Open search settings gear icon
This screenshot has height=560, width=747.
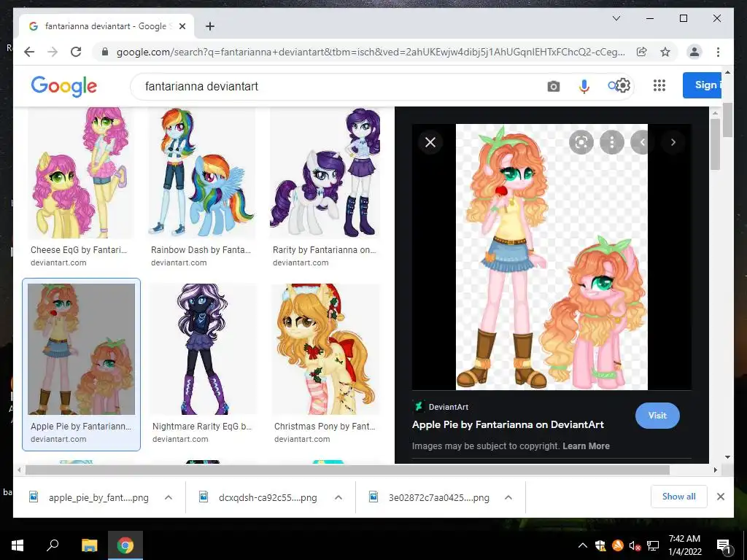click(623, 85)
